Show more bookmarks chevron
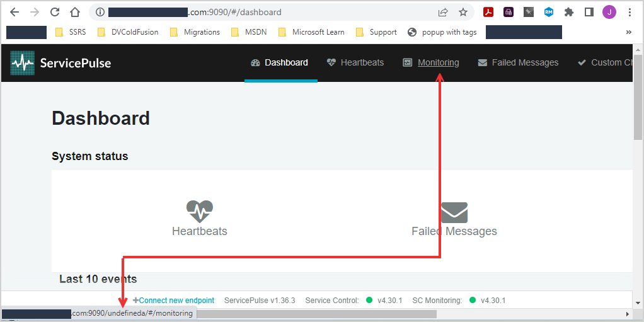Viewport: 644px width, 322px height. point(628,32)
